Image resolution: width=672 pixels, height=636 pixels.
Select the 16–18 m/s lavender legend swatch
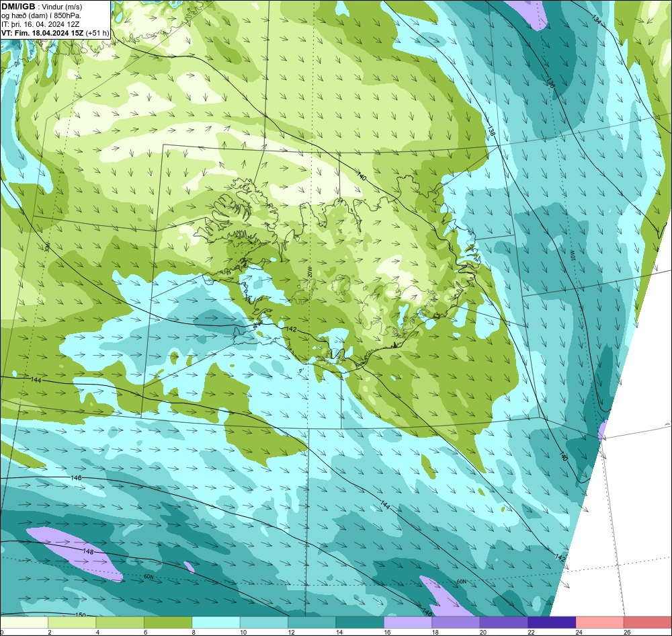(x=408, y=622)
